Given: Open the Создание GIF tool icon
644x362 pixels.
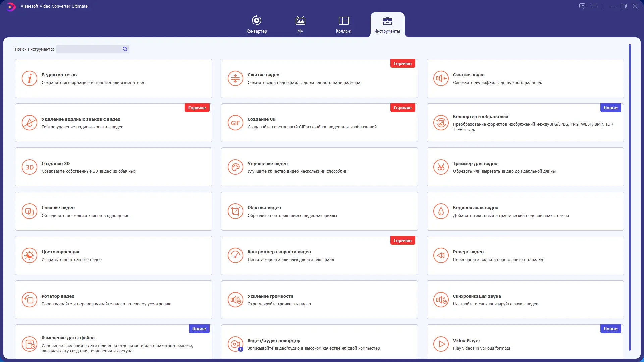Looking at the screenshot, I should 235,123.
